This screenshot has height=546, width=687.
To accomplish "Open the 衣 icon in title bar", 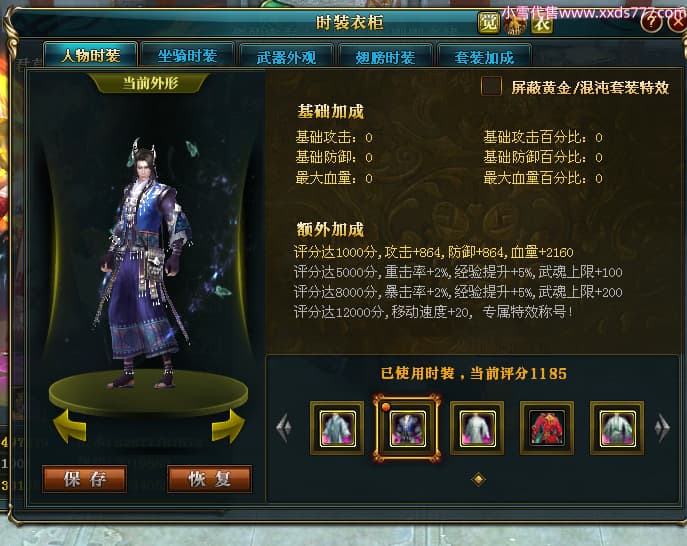I will point(542,23).
